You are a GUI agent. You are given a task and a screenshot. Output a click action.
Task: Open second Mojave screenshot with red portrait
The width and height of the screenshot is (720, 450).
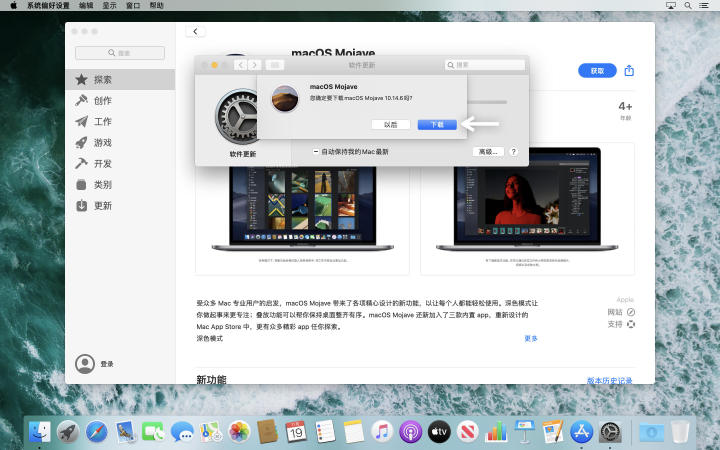click(527, 209)
